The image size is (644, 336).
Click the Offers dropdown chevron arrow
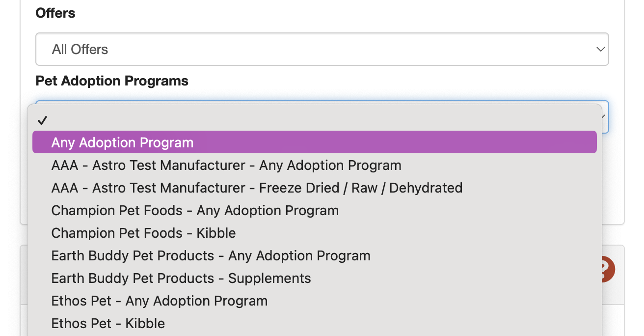(600, 49)
